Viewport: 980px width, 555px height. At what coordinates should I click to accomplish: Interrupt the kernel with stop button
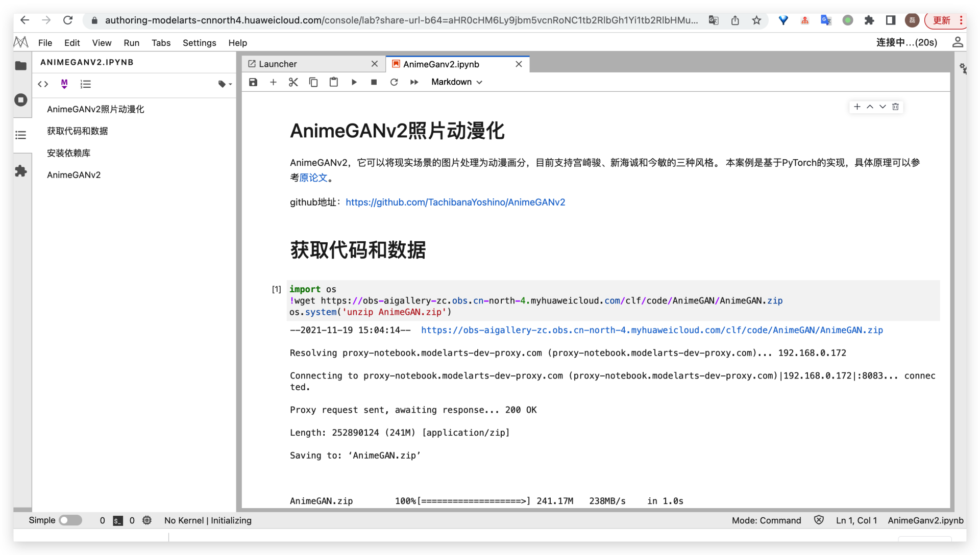coord(374,82)
